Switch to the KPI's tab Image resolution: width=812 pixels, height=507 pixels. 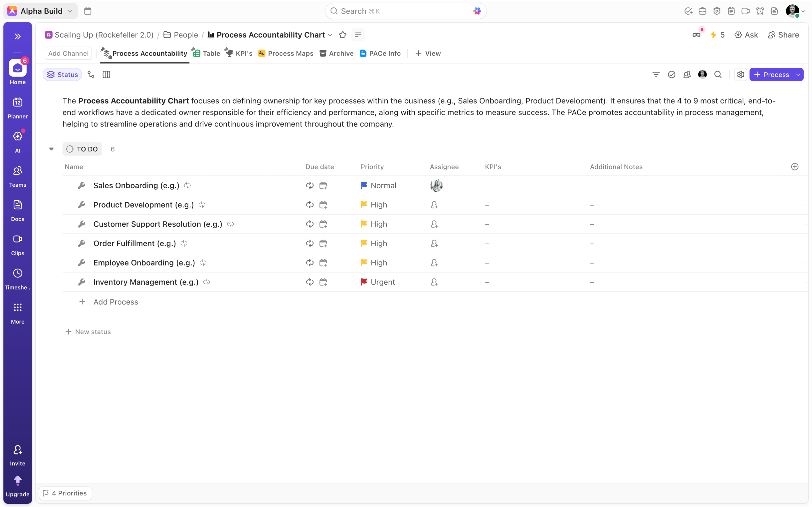[239, 53]
